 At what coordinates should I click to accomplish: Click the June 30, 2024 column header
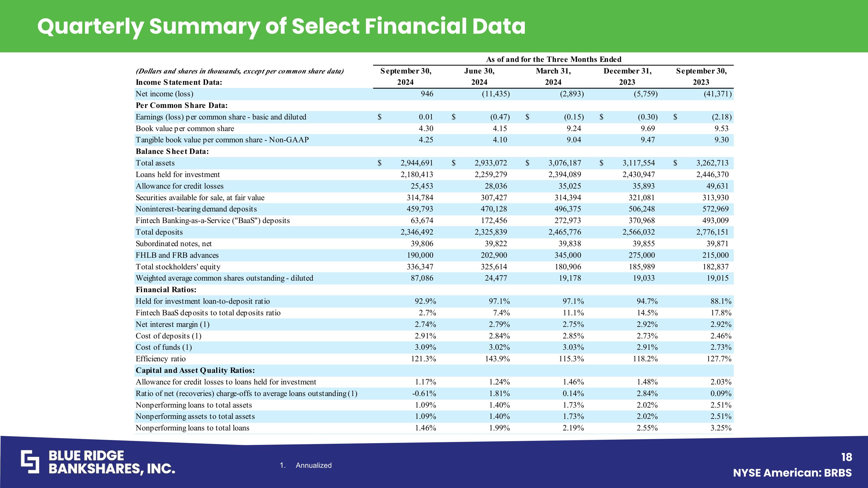479,76
